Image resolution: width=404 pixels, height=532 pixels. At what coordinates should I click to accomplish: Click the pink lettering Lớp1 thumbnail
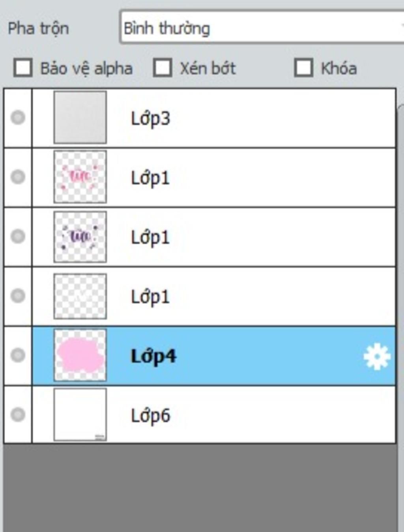coord(80,177)
